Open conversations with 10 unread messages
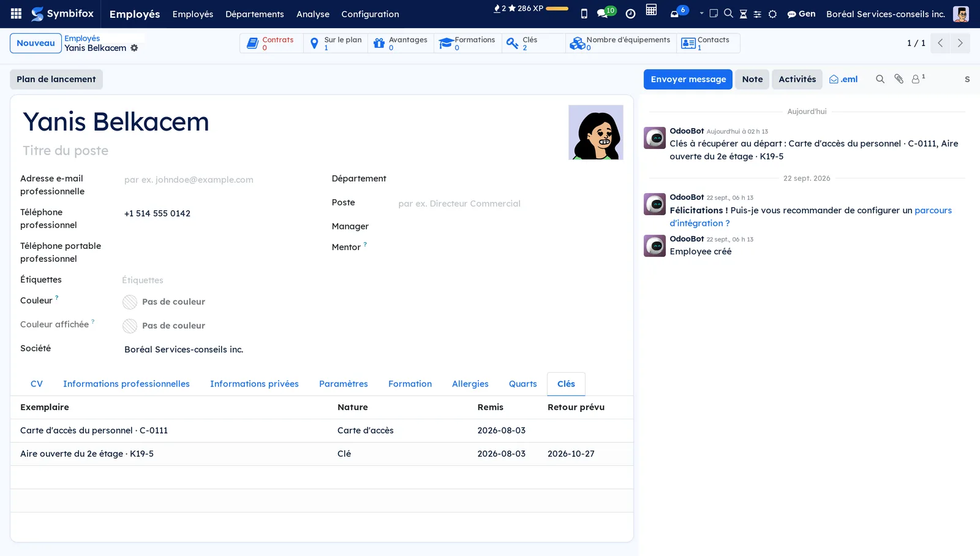The image size is (980, 556). (606, 12)
